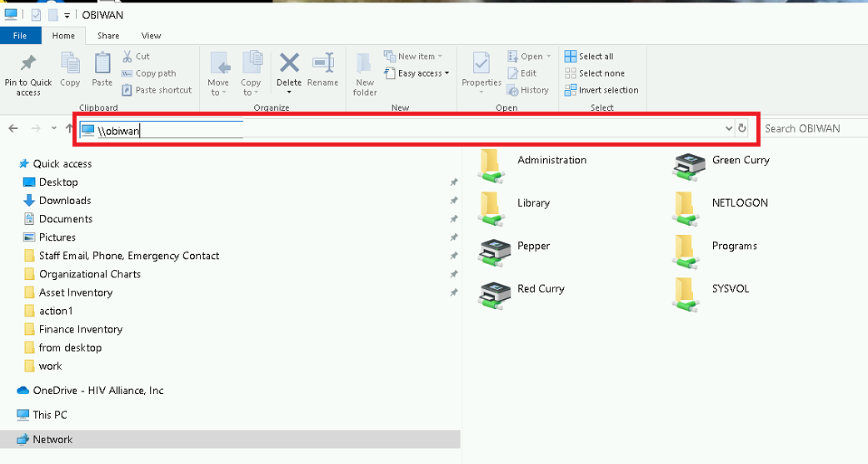This screenshot has width=868, height=464.
Task: Select the Library shared folder icon
Action: coord(491,209)
